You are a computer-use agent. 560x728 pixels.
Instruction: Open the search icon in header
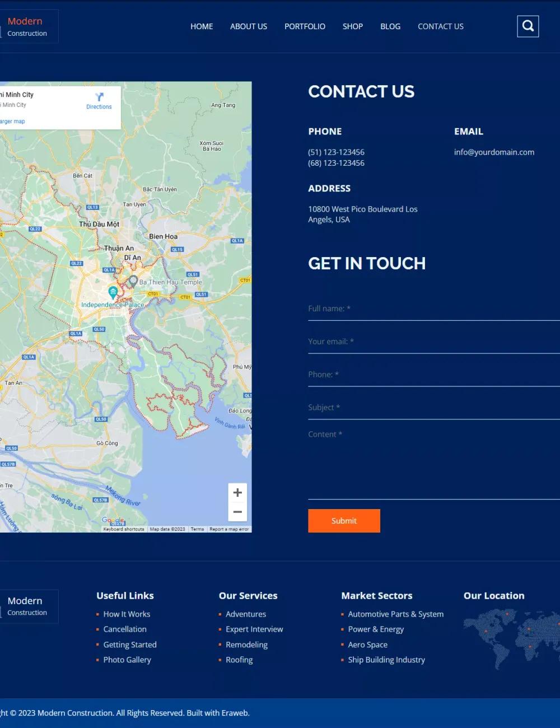coord(528,26)
